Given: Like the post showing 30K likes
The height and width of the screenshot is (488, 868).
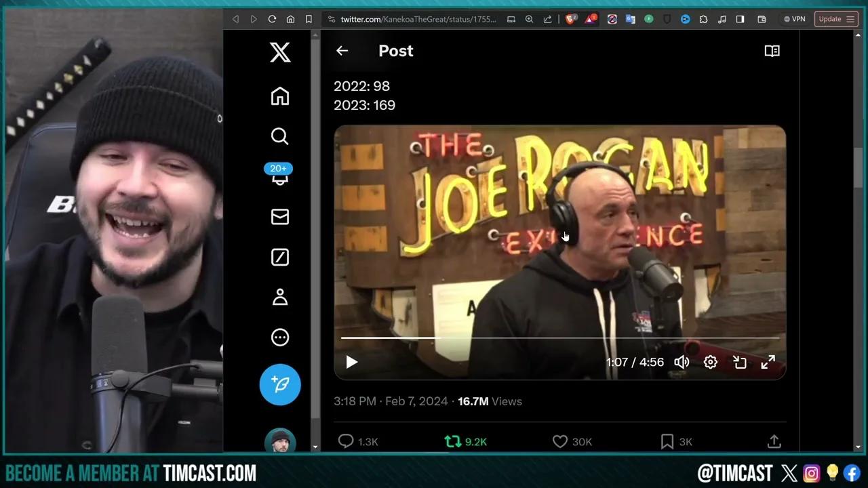Looking at the screenshot, I should 560,441.
